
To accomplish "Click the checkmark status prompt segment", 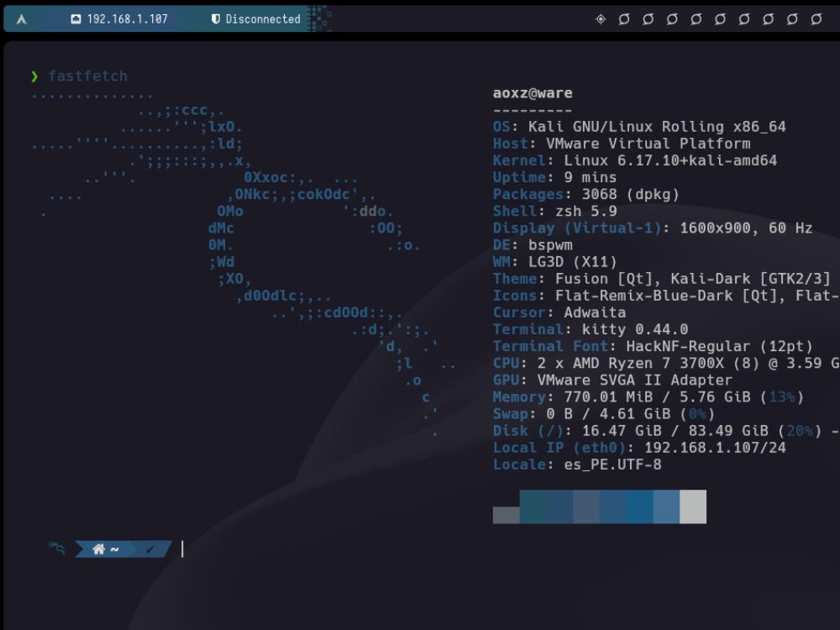I will pos(150,549).
